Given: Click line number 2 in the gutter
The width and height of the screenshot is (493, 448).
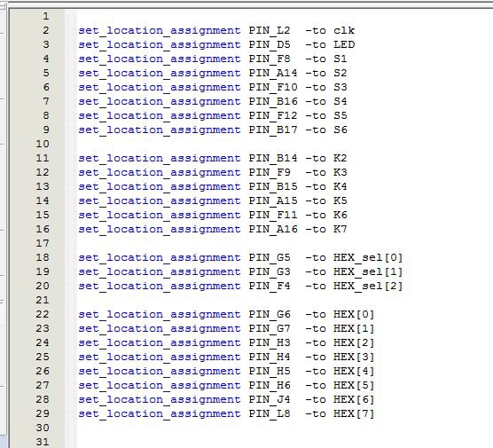Looking at the screenshot, I should click(x=46, y=30).
